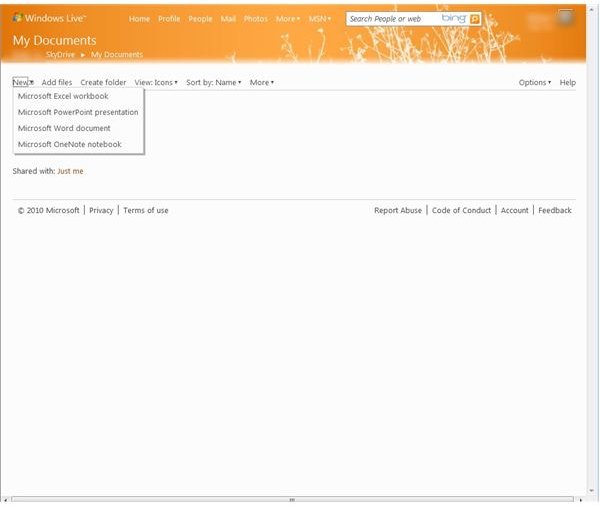Open the Home link in header
This screenshot has height=505, width=600.
pyautogui.click(x=139, y=19)
